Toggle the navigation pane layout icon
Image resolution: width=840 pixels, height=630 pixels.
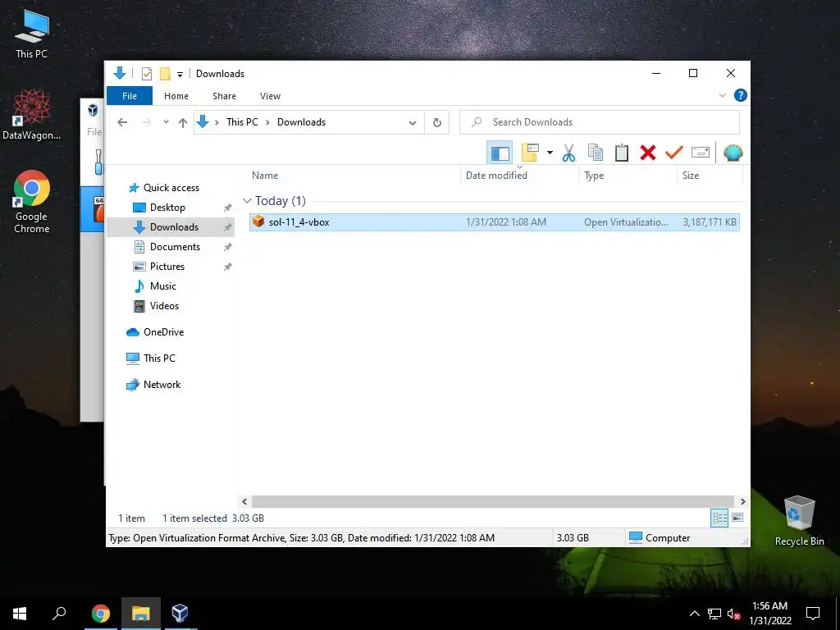500,153
